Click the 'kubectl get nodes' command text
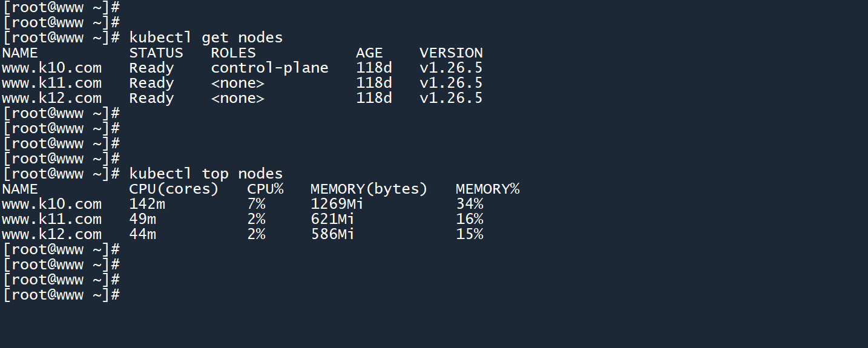Viewport: 868px width, 348px height. pyautogui.click(x=206, y=38)
